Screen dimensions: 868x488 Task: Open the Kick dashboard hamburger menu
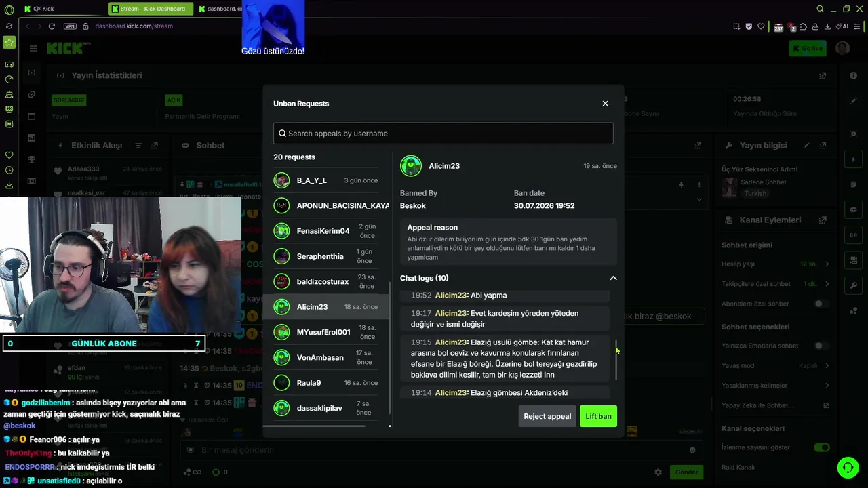pyautogui.click(x=33, y=48)
